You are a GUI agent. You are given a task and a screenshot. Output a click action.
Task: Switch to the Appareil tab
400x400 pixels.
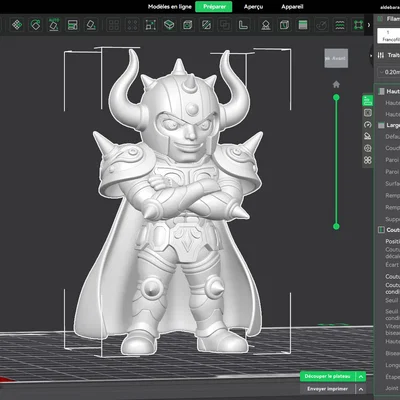[292, 7]
